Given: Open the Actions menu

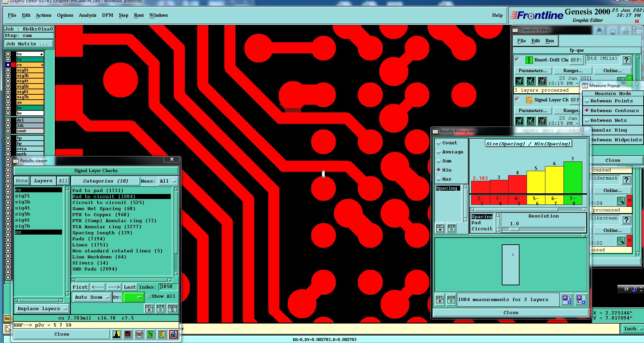Looking at the screenshot, I should (44, 15).
